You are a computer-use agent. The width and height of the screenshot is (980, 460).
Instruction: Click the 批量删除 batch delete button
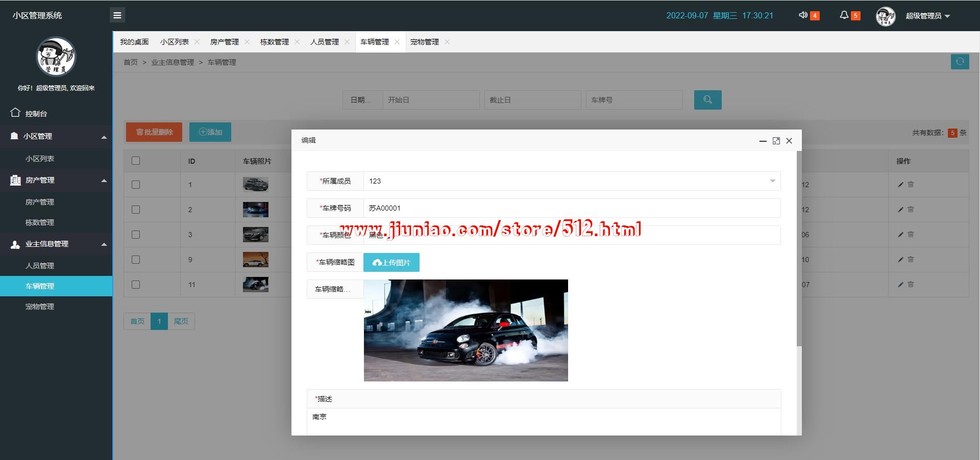pos(154,132)
